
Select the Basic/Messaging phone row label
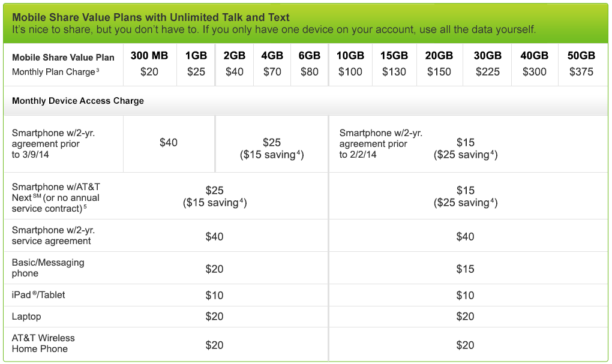[48, 267]
